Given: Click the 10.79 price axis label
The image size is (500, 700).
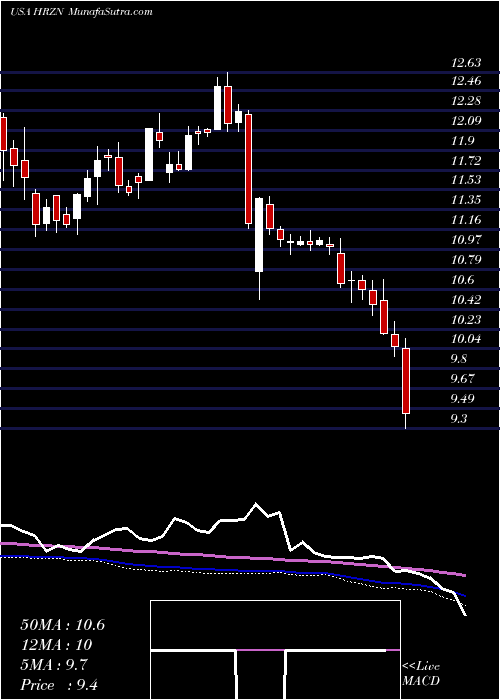Looking at the screenshot, I should click(466, 260).
